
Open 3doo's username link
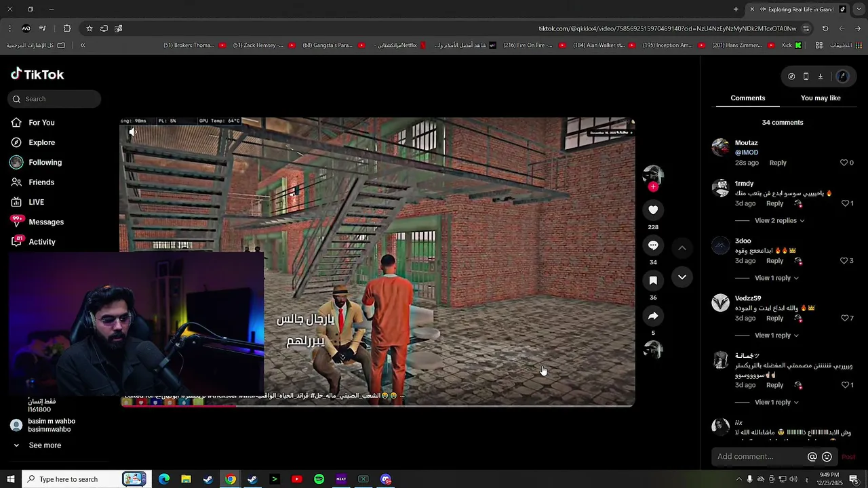[x=743, y=241]
